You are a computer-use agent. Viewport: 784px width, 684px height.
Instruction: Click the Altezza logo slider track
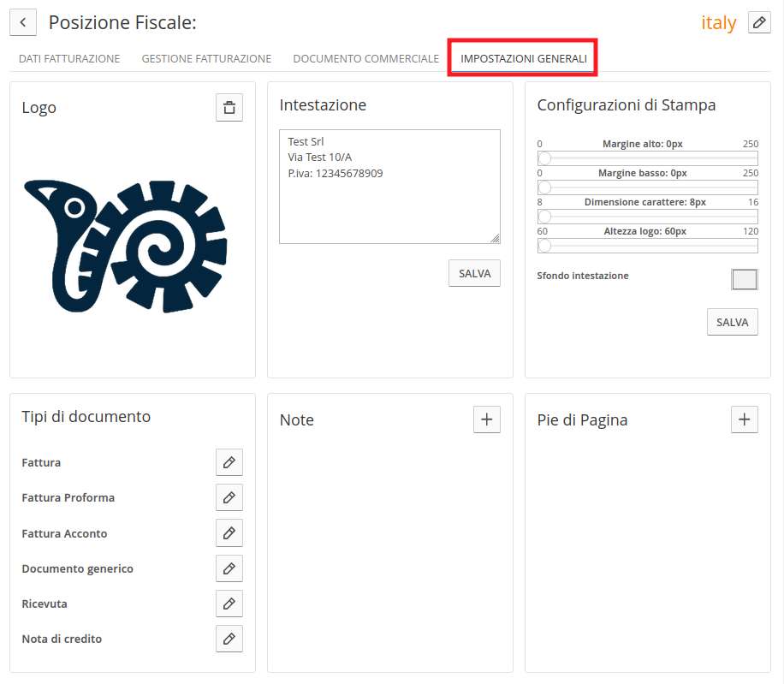pyautogui.click(x=648, y=246)
